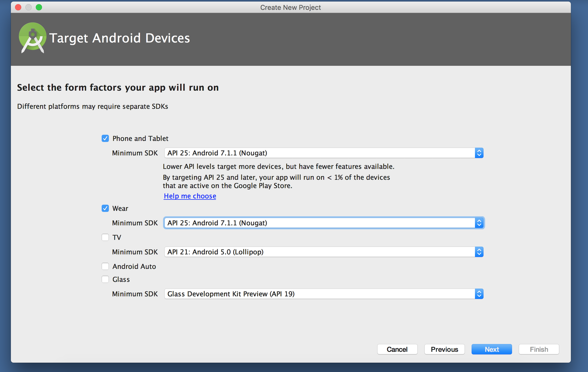Image resolution: width=588 pixels, height=372 pixels.
Task: Click the Android Studio logo icon
Action: [32, 38]
